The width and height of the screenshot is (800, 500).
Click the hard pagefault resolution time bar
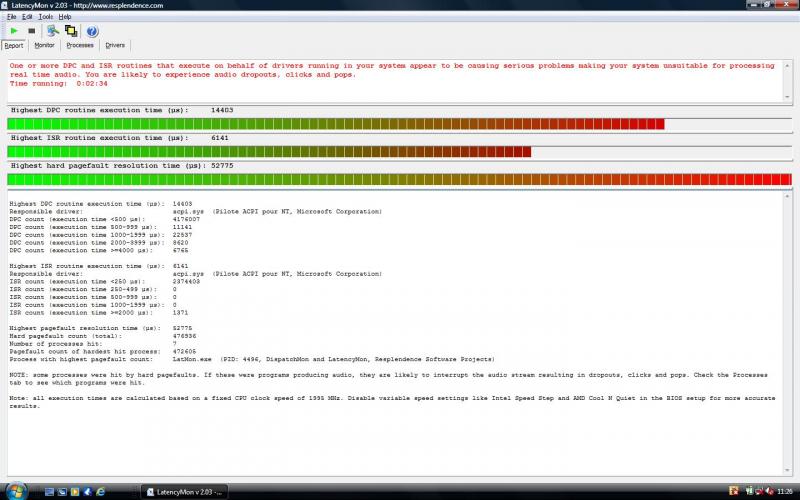tap(399, 179)
